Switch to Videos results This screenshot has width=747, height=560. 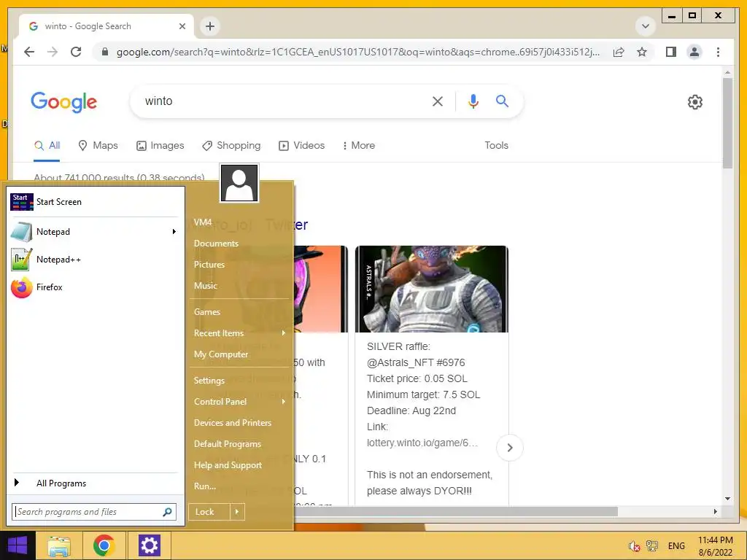[x=301, y=145]
